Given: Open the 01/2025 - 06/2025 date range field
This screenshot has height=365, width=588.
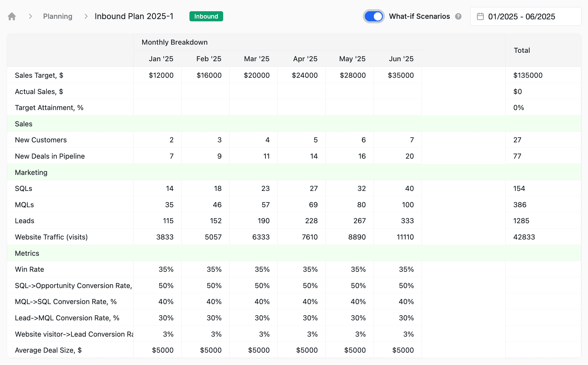Looking at the screenshot, I should pyautogui.click(x=526, y=17).
